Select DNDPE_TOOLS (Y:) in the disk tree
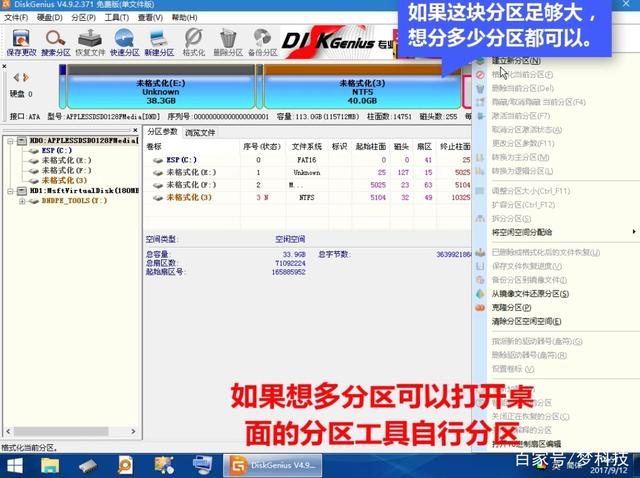This screenshot has height=478, width=640. click(x=74, y=201)
